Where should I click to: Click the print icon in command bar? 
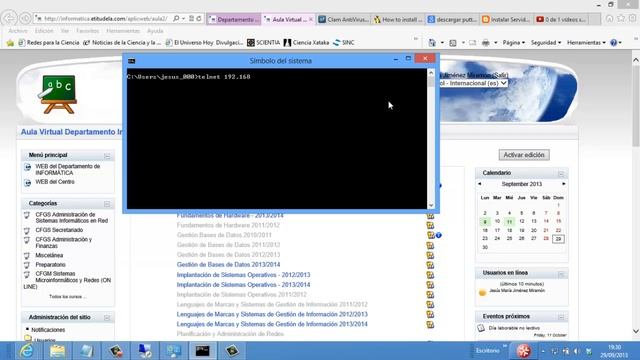[x=485, y=42]
